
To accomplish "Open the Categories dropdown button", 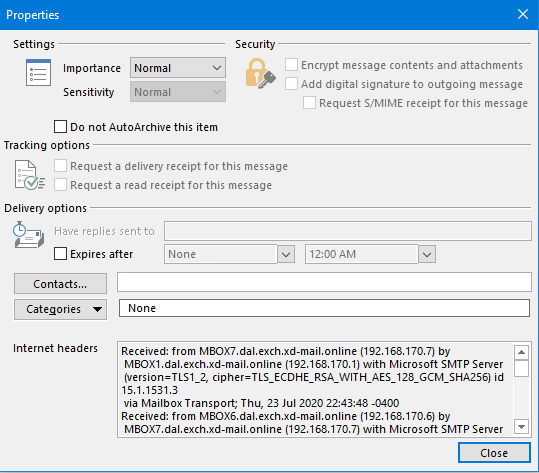I will [60, 309].
